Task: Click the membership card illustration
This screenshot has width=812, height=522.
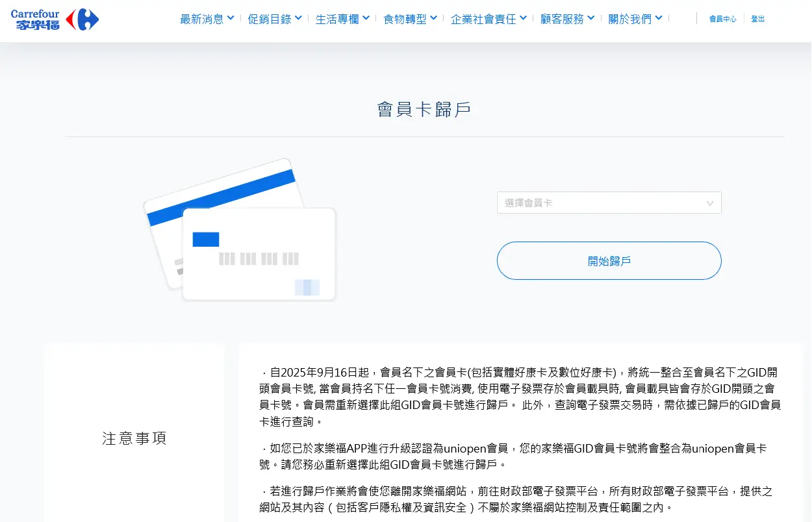Action: (x=240, y=230)
